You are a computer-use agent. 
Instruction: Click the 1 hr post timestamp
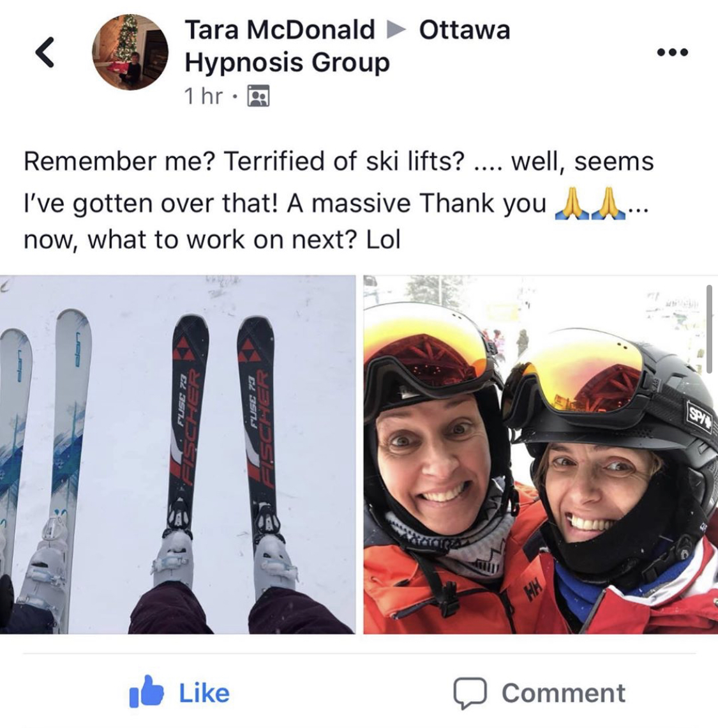[204, 96]
